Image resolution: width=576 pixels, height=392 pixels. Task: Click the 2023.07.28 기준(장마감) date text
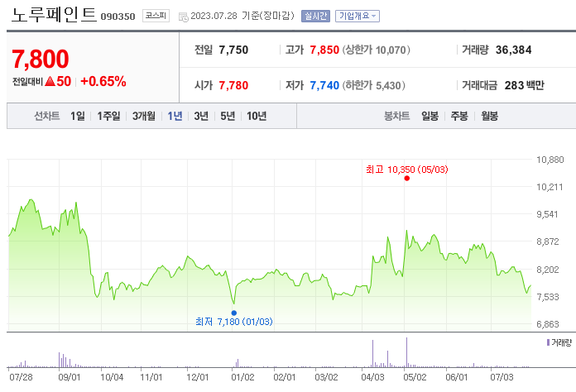pyautogui.click(x=242, y=16)
